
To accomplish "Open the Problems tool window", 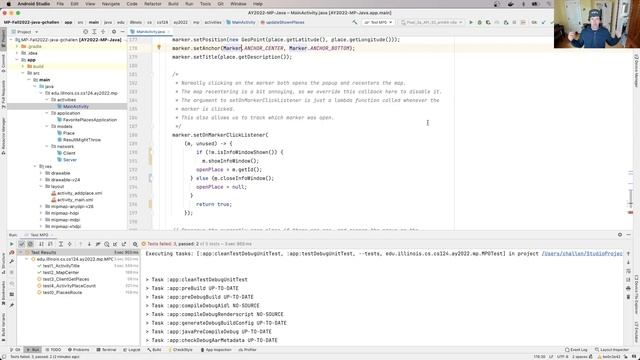I will point(78,350).
